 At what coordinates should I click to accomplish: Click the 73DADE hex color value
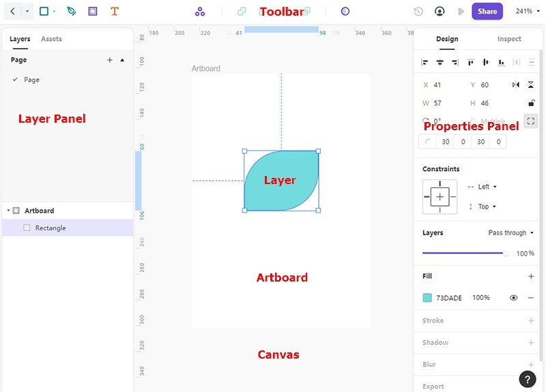pos(449,298)
